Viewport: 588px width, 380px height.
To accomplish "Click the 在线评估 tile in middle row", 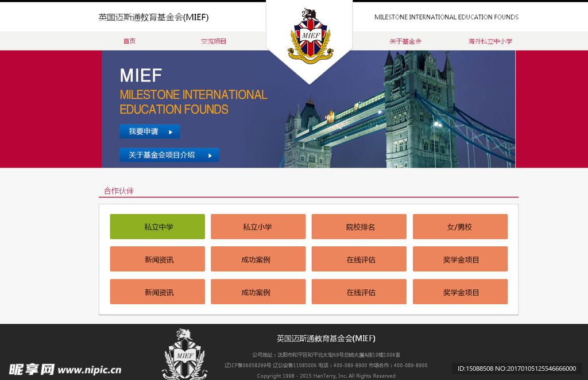I will click(359, 259).
